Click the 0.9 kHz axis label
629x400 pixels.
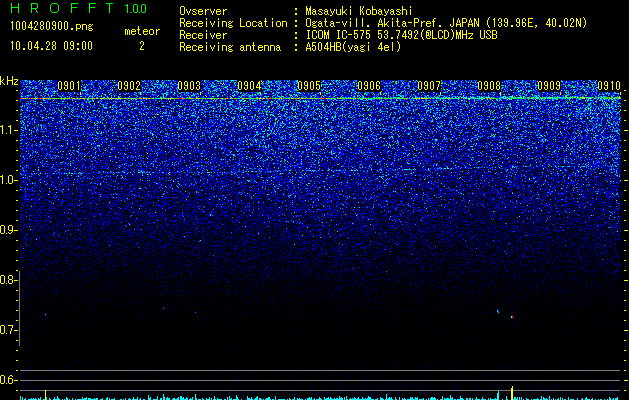pyautogui.click(x=8, y=230)
